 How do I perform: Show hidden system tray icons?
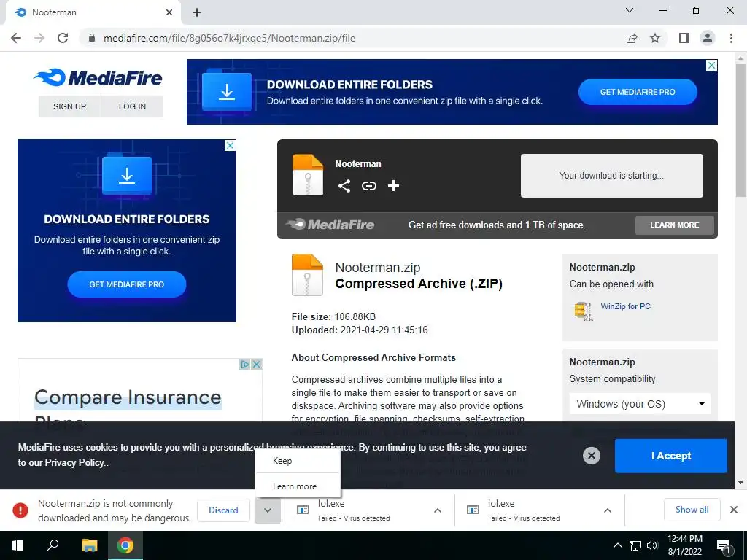pyautogui.click(x=617, y=545)
